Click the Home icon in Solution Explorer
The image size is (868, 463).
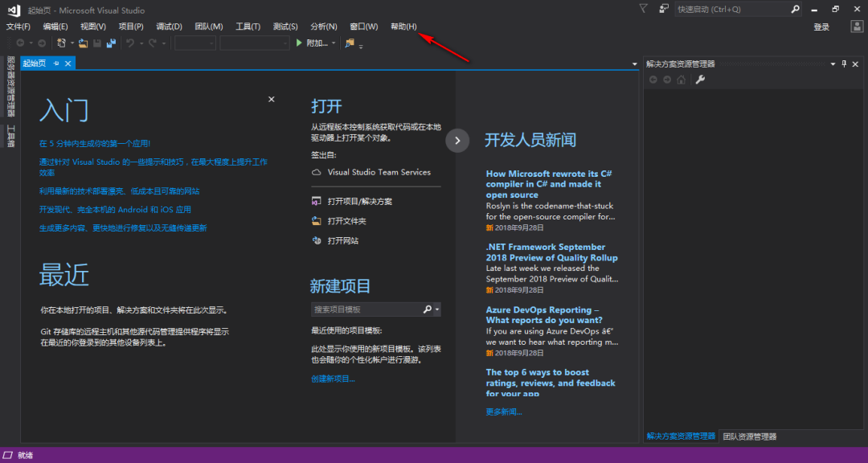tap(681, 79)
